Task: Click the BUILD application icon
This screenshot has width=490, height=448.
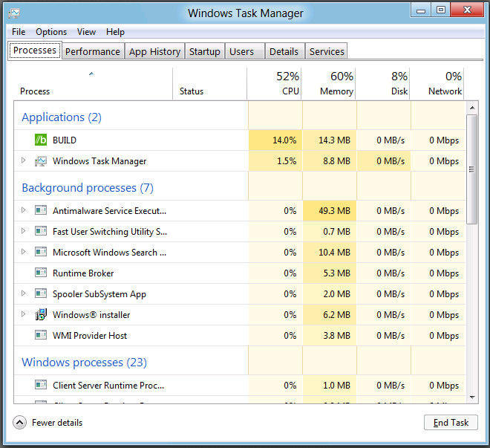Action: pos(41,140)
